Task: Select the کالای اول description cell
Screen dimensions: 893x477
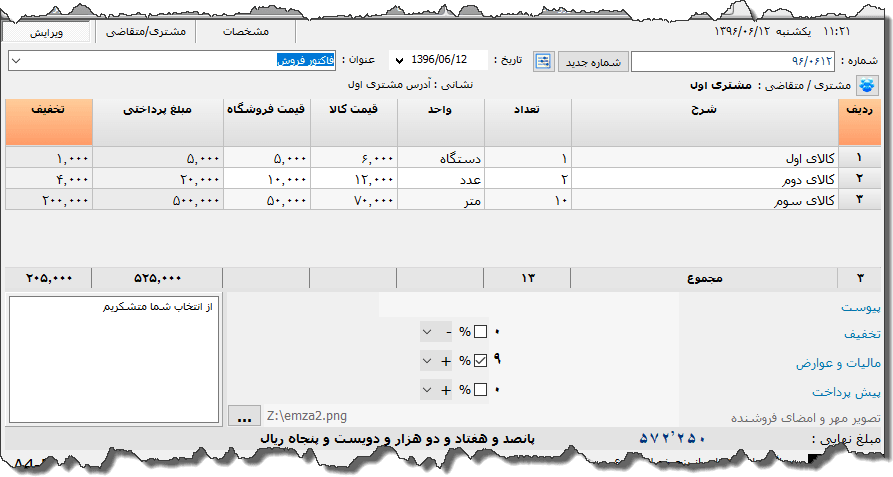Action: tap(704, 158)
